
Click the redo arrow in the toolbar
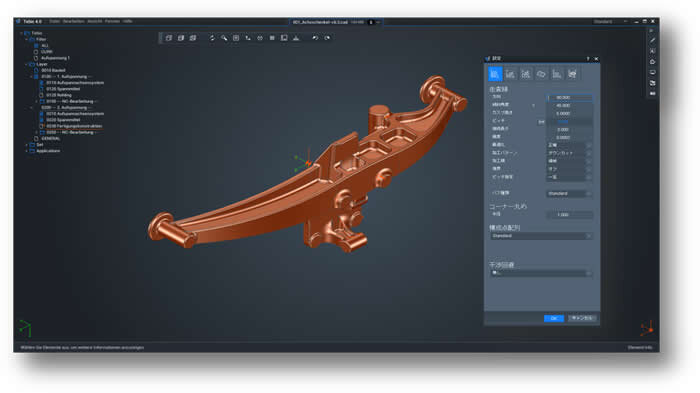click(327, 38)
